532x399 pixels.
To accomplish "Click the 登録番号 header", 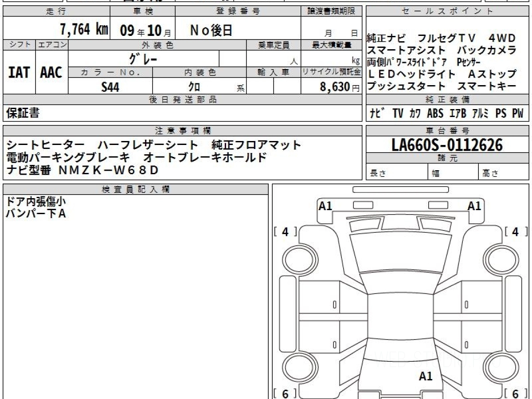I will point(238,12).
